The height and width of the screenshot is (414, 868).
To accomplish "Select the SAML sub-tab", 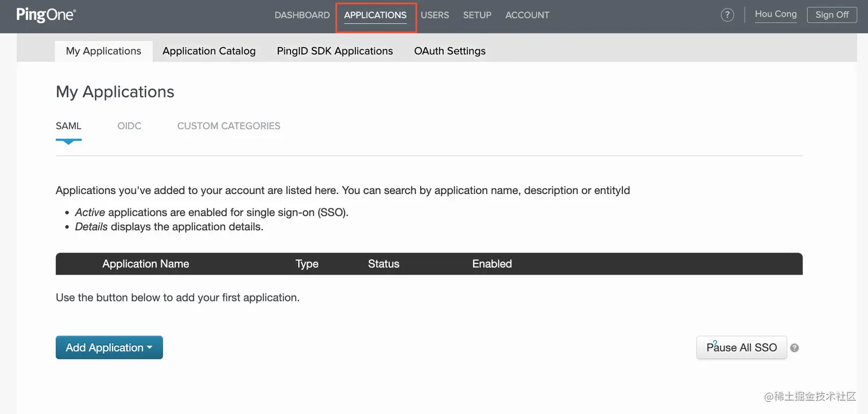I will (68, 126).
